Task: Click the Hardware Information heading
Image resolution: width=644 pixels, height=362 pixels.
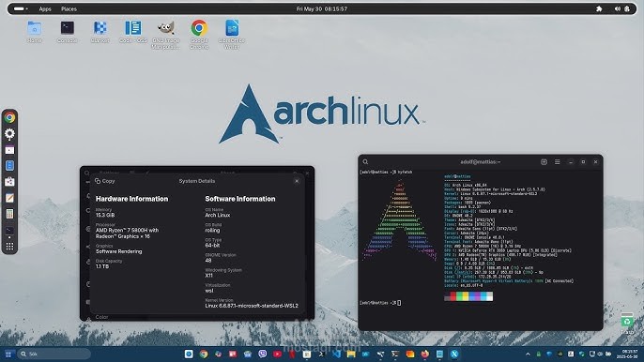Action: (131, 199)
